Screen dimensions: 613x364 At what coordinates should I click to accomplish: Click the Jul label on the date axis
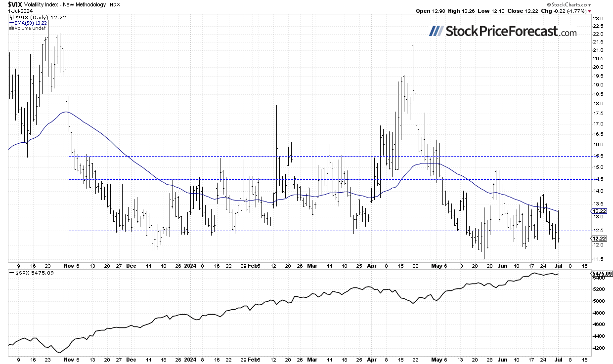[x=560, y=266]
